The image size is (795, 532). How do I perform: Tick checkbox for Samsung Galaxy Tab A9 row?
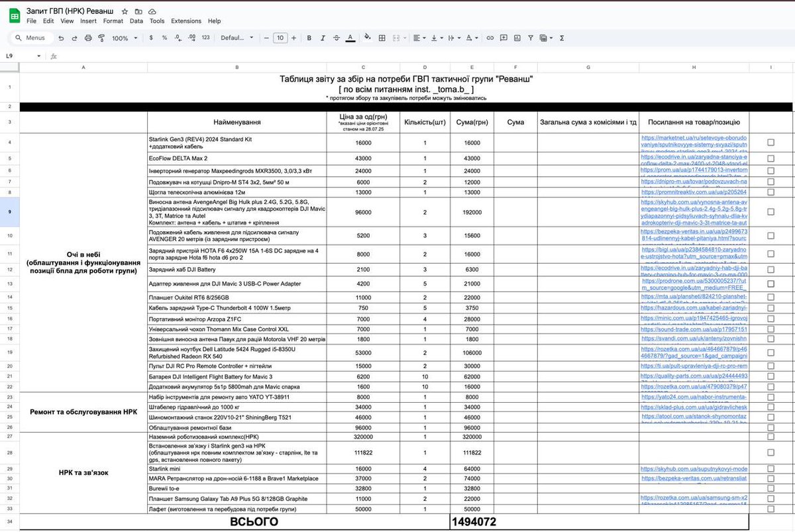tap(770, 498)
